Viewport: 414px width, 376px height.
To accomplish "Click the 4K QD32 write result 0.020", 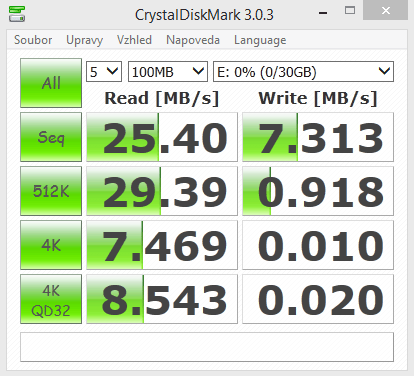I will pyautogui.click(x=318, y=299).
